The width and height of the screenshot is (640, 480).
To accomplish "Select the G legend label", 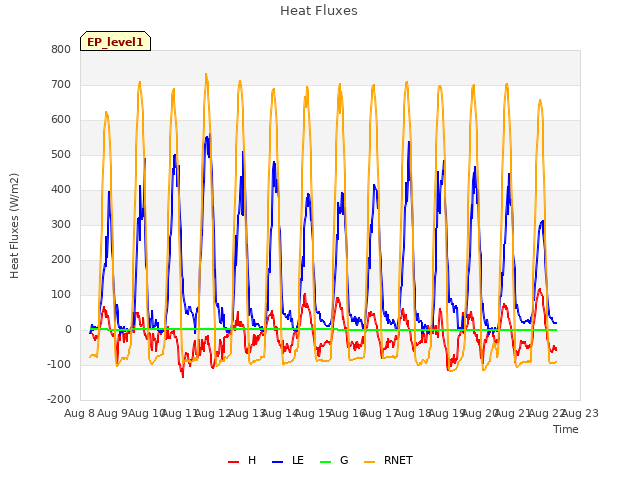I will coord(344,460).
